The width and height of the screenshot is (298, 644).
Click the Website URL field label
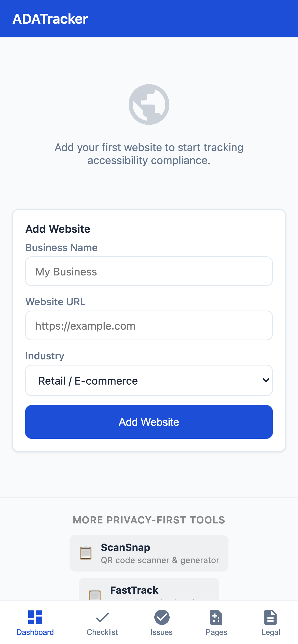pyautogui.click(x=56, y=302)
